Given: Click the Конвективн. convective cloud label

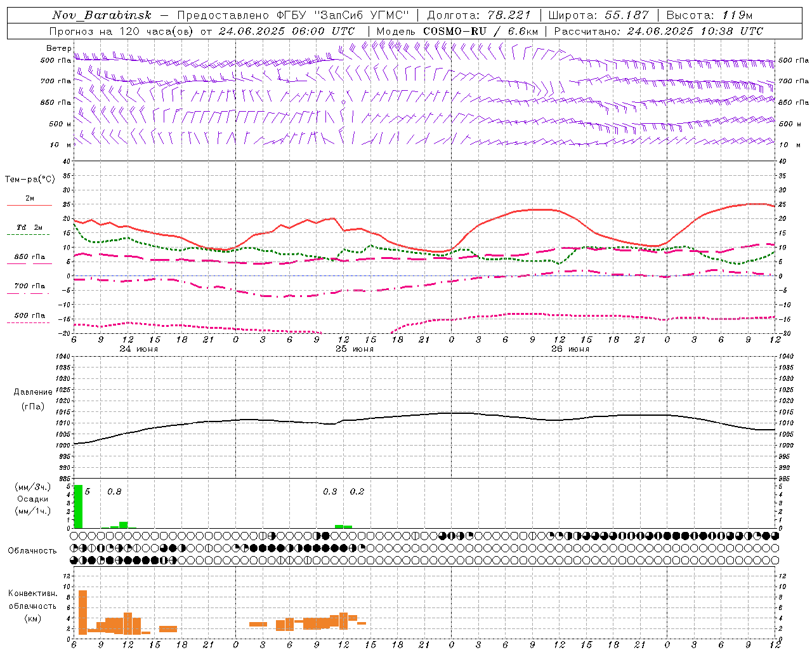Looking at the screenshot, I should 32,594.
